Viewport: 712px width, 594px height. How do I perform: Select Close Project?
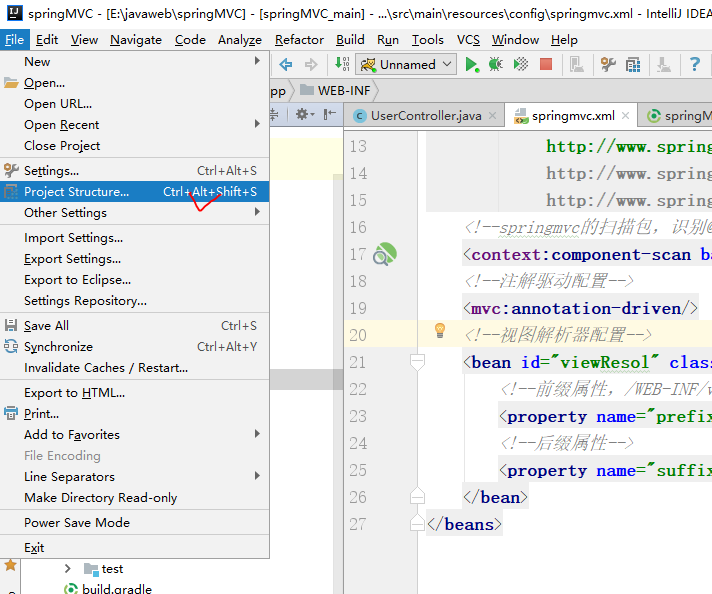[134, 145]
